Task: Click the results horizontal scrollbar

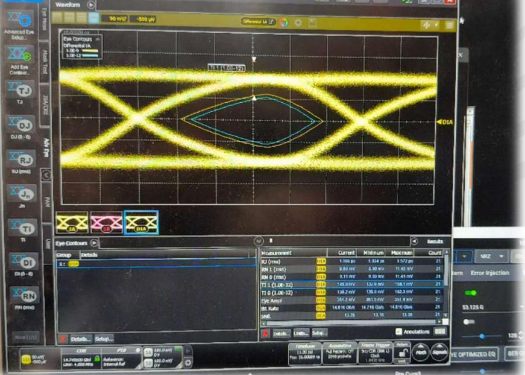Action: click(x=352, y=322)
